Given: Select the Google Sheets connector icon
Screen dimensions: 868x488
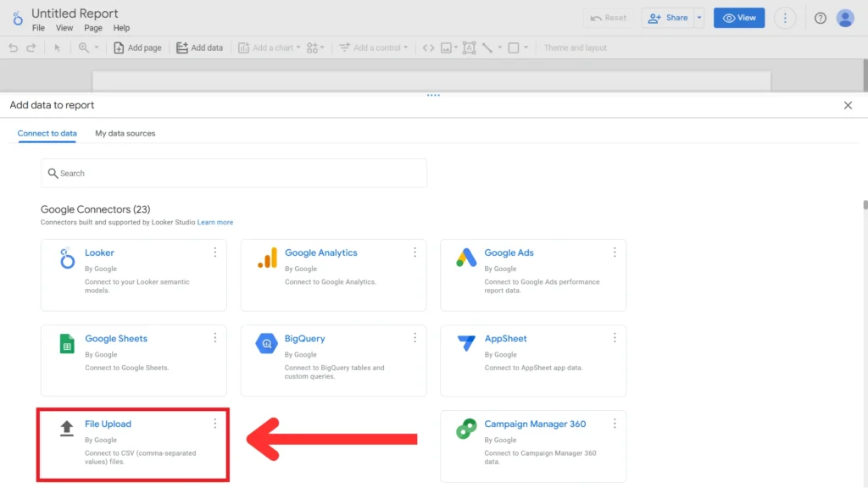Looking at the screenshot, I should [67, 344].
